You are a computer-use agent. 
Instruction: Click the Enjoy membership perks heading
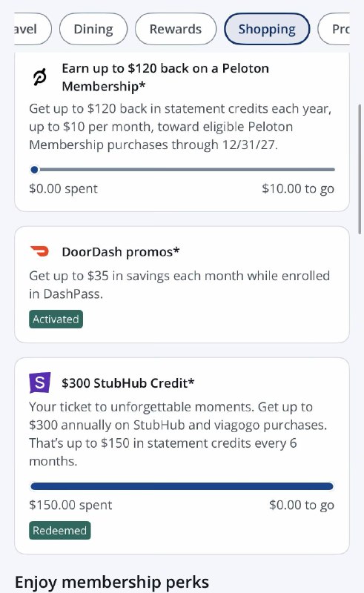coord(112,582)
